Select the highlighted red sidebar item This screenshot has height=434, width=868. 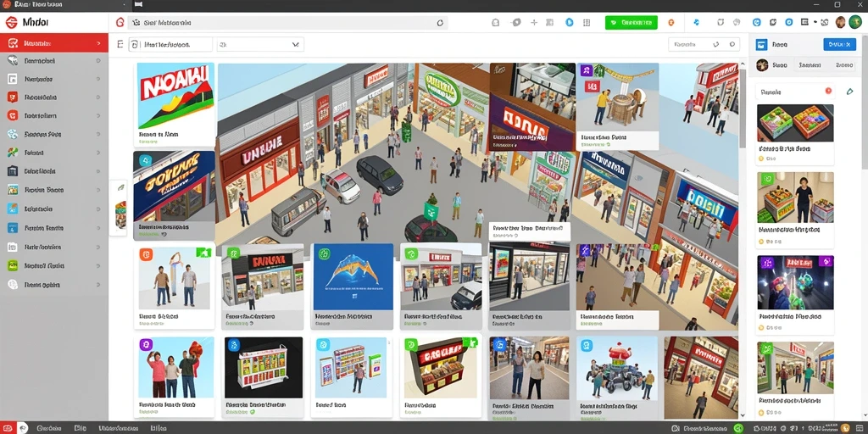54,43
